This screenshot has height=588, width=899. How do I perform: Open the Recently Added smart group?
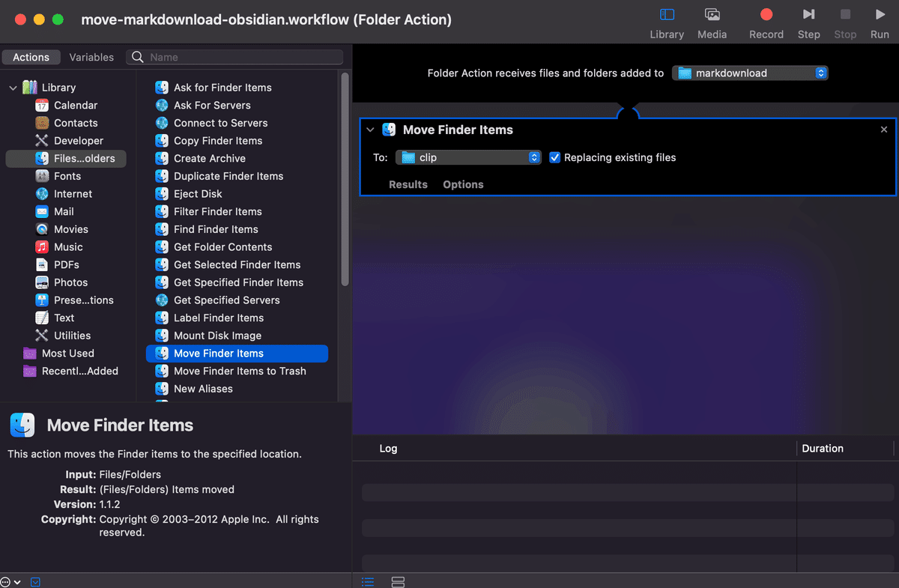click(79, 371)
